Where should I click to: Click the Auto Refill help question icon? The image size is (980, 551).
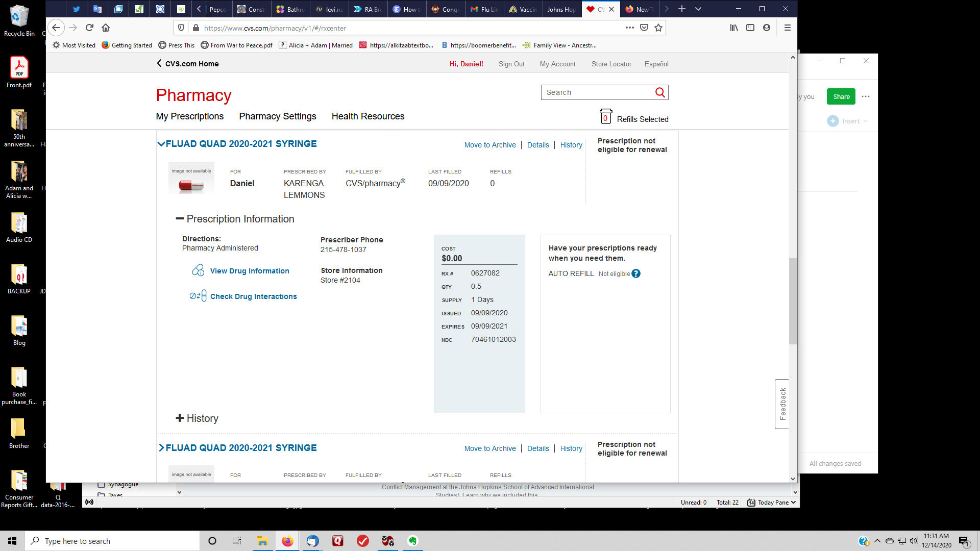(x=635, y=274)
